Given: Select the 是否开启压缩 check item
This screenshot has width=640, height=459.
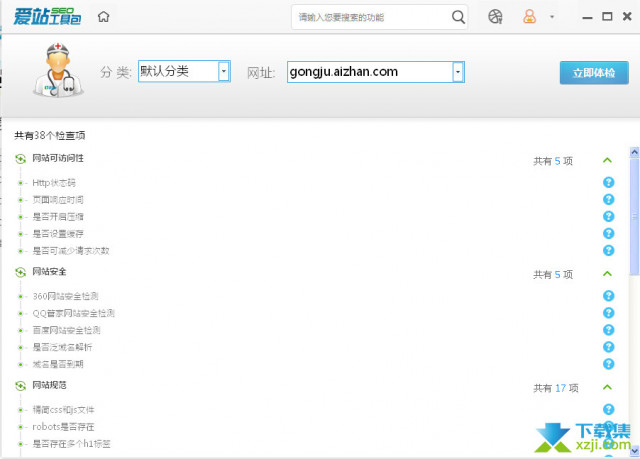Looking at the screenshot, I should pos(58,217).
